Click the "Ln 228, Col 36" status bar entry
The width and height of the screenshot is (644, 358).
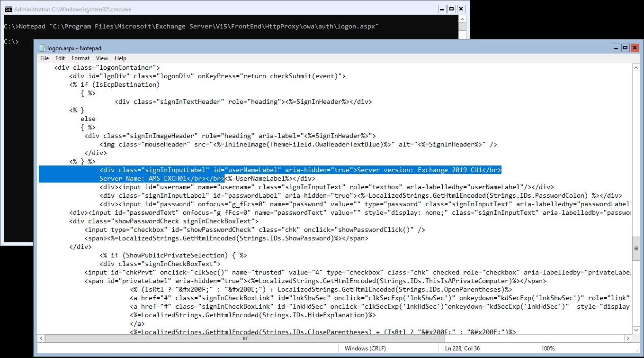pyautogui.click(x=462, y=349)
